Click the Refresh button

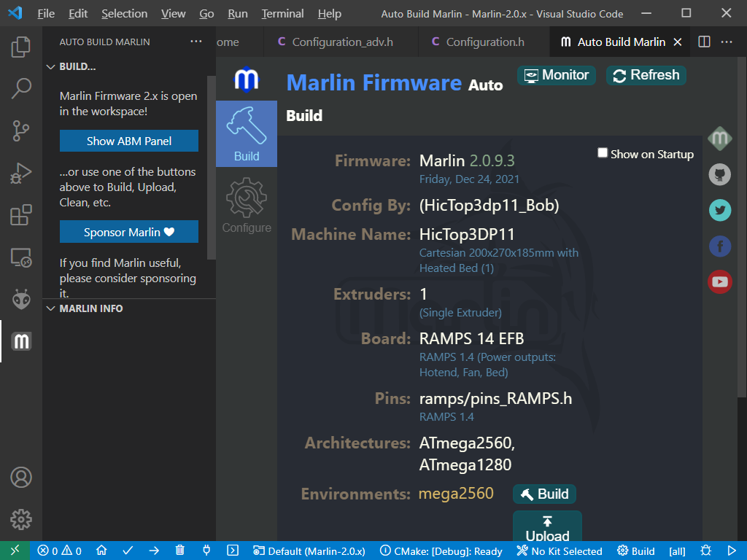[646, 75]
